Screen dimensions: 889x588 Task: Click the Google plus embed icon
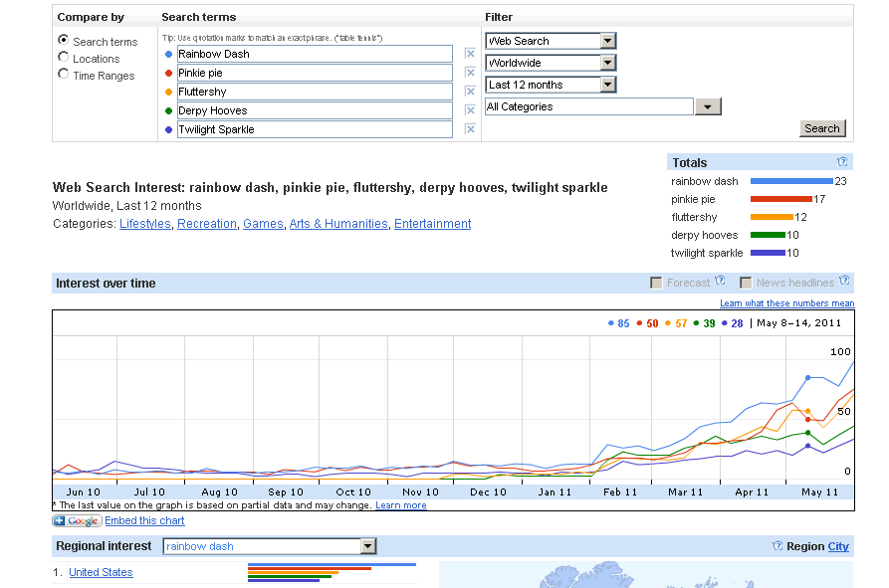[77, 520]
